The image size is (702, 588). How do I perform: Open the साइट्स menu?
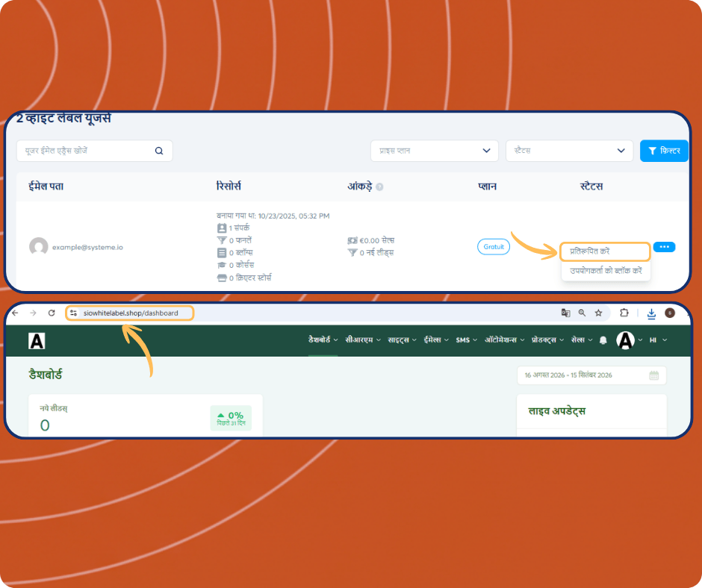click(402, 340)
